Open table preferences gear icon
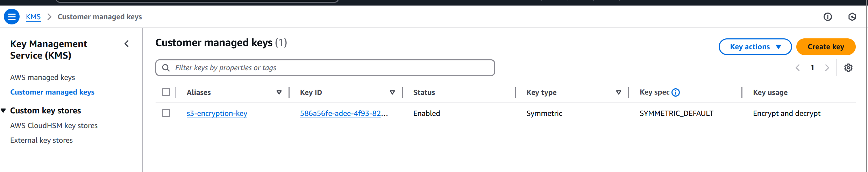This screenshot has width=868, height=172. point(848,68)
